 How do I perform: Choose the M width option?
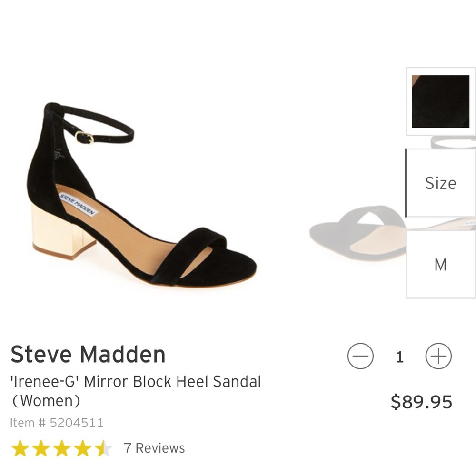440,265
